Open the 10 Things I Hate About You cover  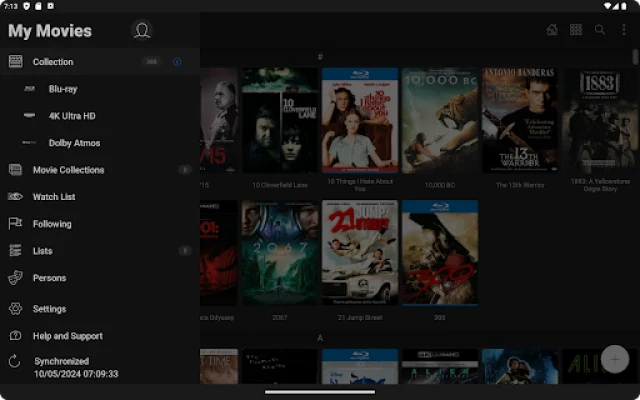coord(360,120)
